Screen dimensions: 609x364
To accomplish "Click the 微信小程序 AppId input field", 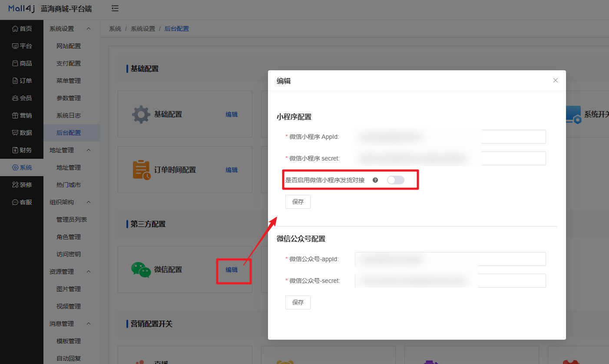I will pyautogui.click(x=450, y=137).
